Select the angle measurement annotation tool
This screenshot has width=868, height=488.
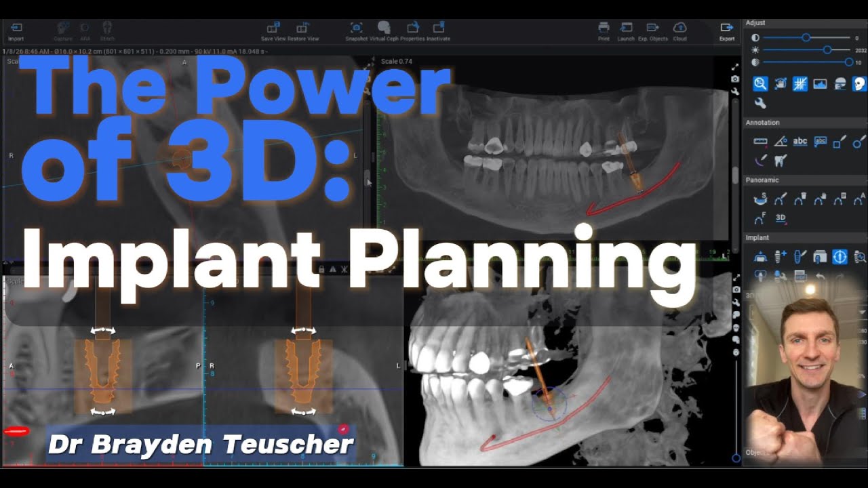point(781,142)
